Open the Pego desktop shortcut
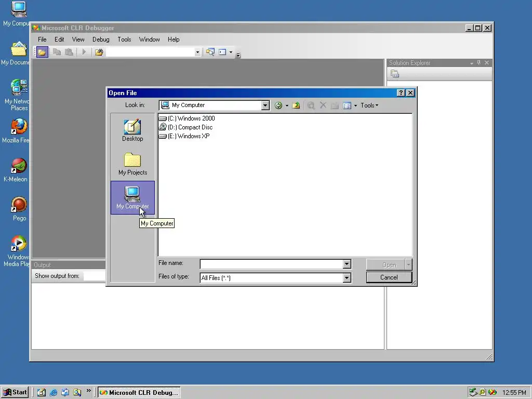Screen dimensions: 532x399 click(19, 209)
